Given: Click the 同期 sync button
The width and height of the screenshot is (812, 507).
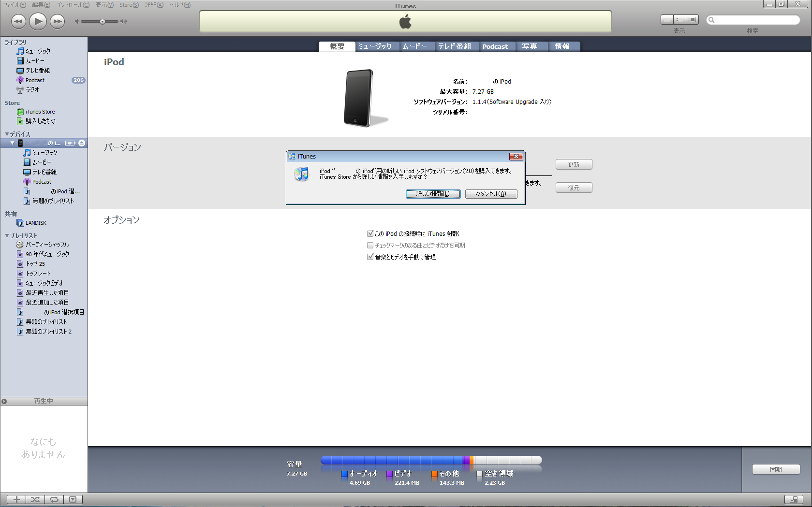Looking at the screenshot, I should pyautogui.click(x=776, y=469).
